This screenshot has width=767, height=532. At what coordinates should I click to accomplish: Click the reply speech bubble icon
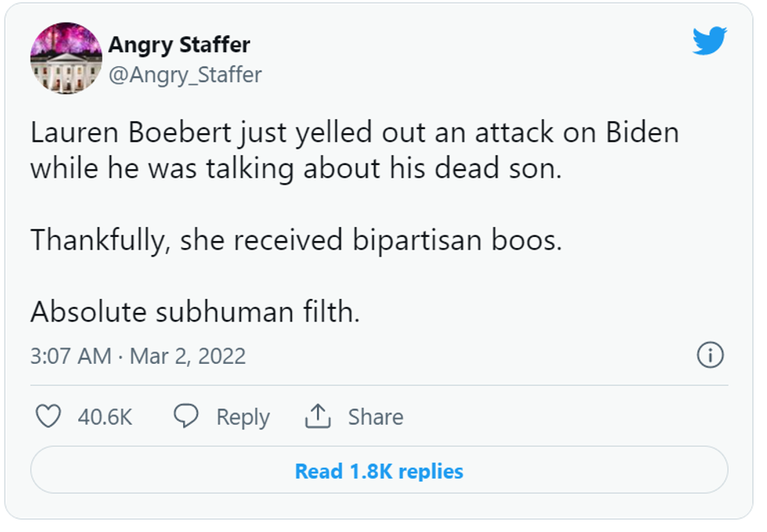(185, 416)
